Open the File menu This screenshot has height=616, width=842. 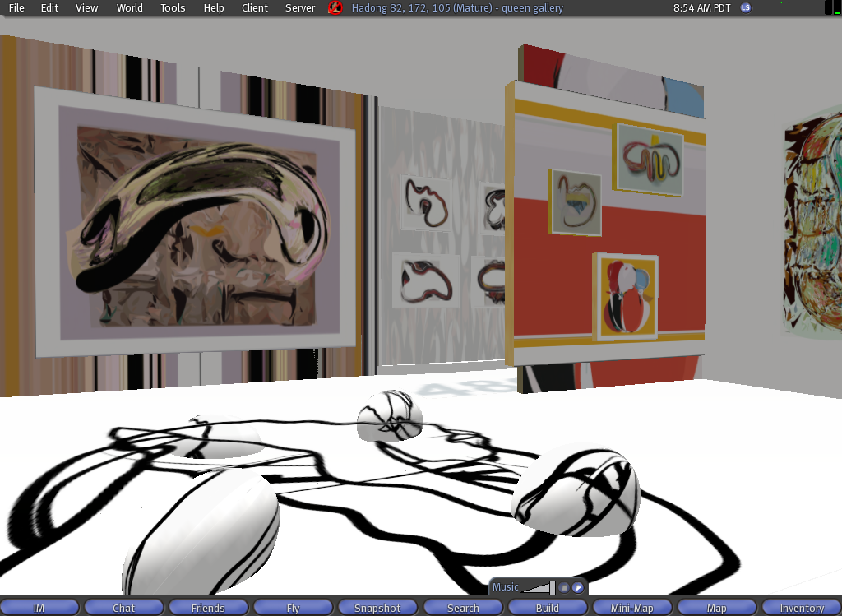(x=16, y=7)
